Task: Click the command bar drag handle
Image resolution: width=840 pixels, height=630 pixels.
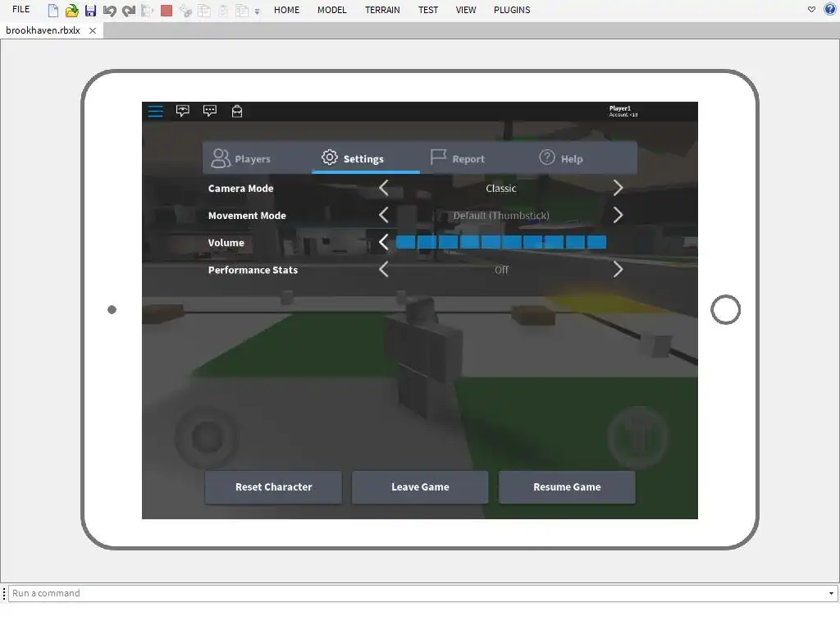Action: click(4, 593)
